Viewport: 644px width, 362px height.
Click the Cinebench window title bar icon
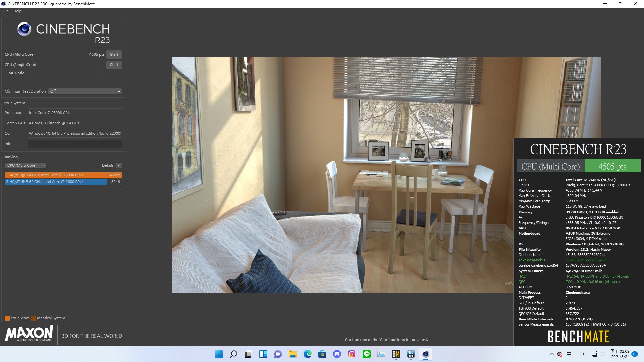[x=3, y=4]
